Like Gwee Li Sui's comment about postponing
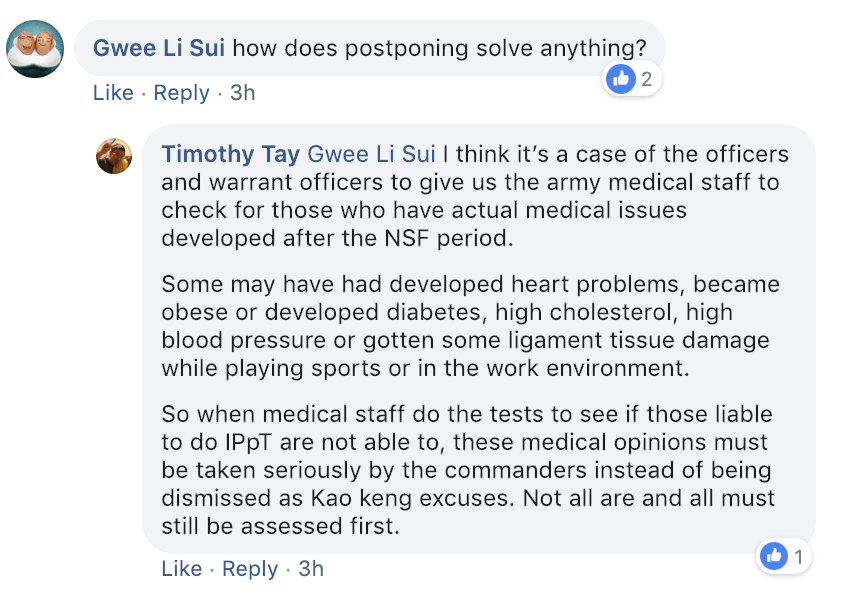This screenshot has height=600, width=842. tap(113, 93)
